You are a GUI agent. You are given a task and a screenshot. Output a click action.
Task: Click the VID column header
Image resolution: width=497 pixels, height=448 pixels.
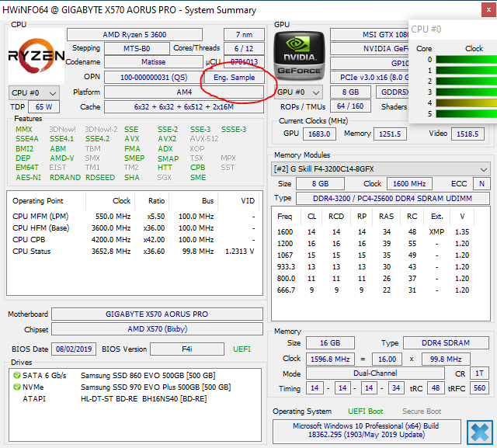[238, 201]
